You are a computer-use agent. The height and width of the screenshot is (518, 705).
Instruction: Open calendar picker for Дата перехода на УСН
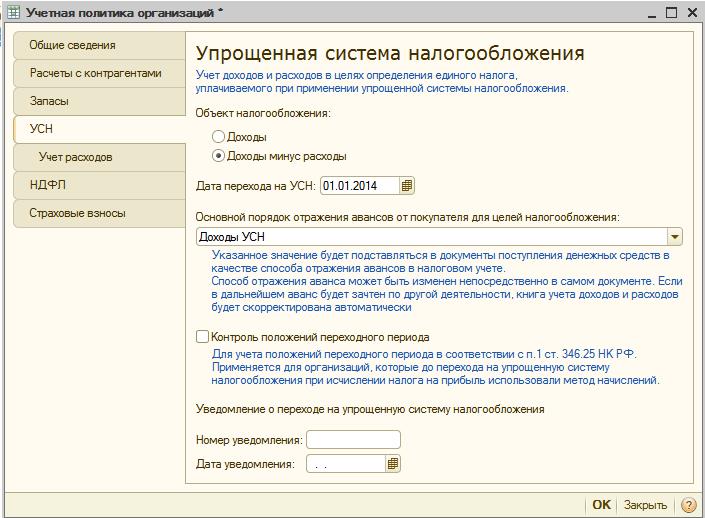(x=407, y=186)
